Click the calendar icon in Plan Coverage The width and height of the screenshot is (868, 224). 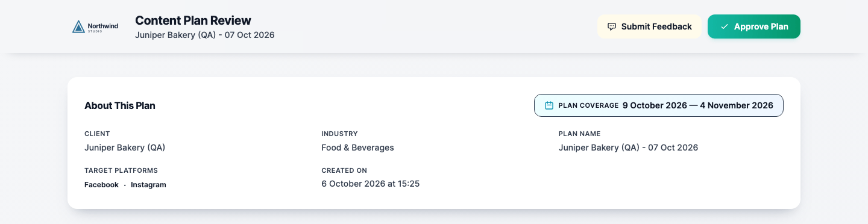coord(549,105)
